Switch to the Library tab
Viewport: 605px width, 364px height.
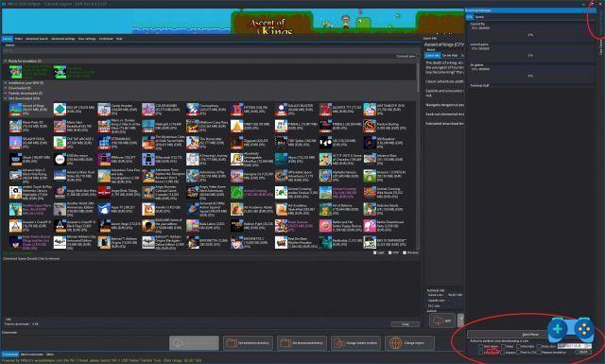8,39
